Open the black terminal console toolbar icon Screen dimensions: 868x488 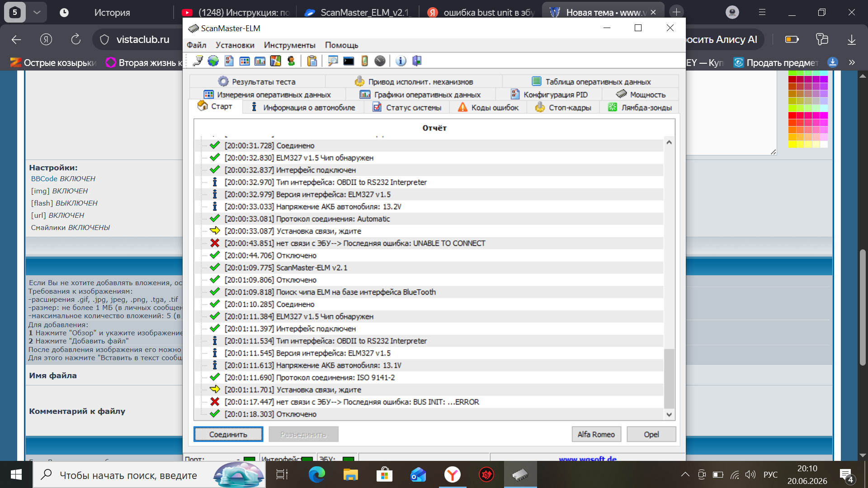coord(349,61)
